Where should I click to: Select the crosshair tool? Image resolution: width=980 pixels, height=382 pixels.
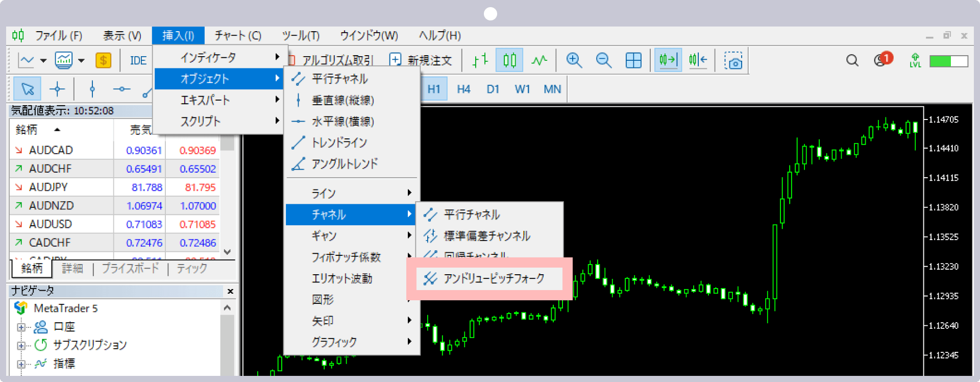pos(57,89)
